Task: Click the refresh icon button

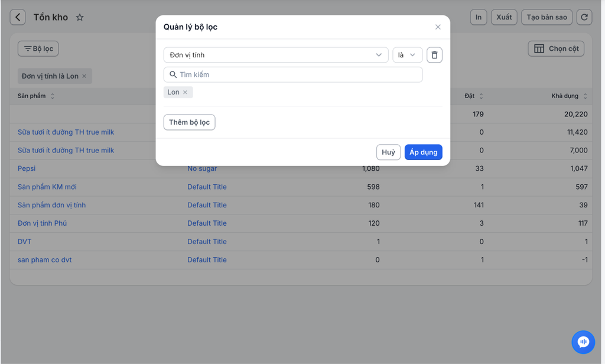Action: [x=584, y=17]
